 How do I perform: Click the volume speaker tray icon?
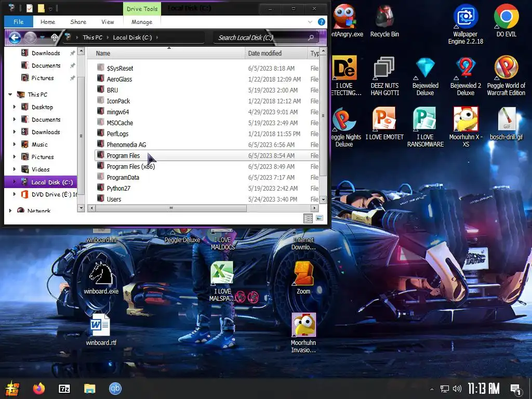[x=457, y=389]
